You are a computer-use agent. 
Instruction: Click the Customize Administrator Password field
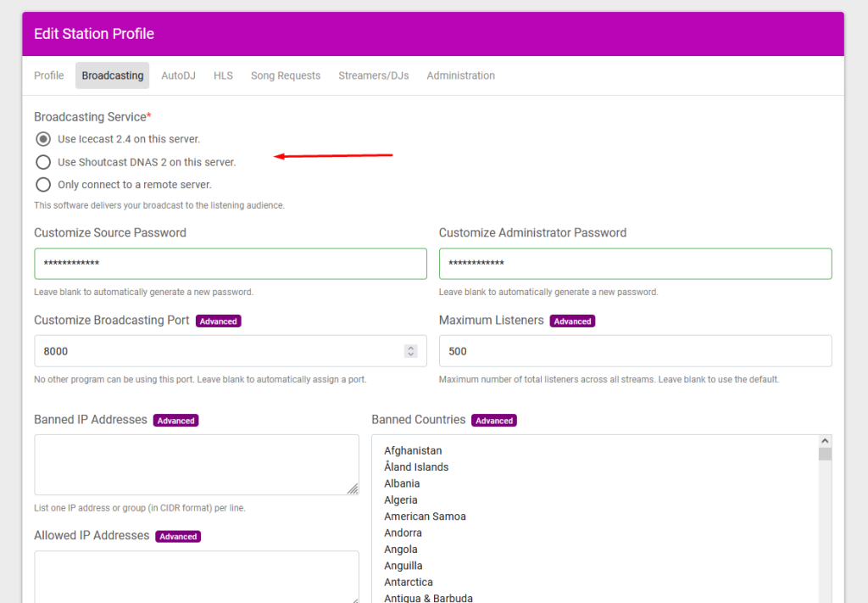click(635, 264)
